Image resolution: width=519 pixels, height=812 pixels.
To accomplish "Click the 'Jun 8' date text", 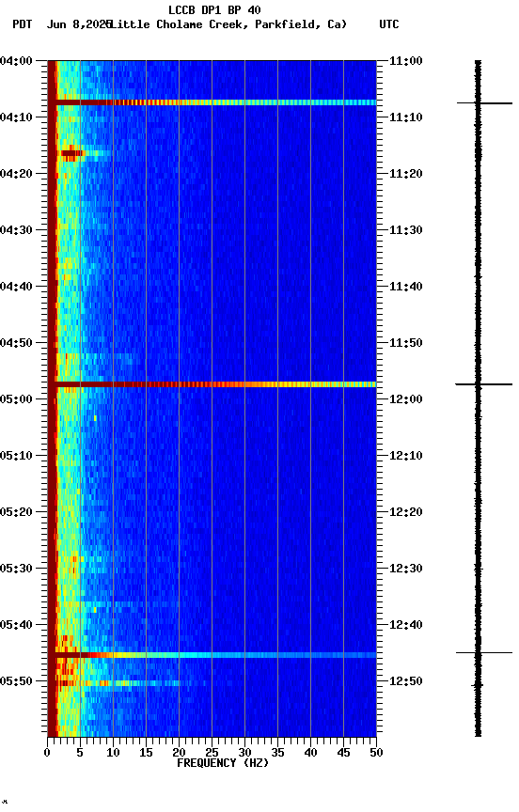I will pyautogui.click(x=65, y=24).
